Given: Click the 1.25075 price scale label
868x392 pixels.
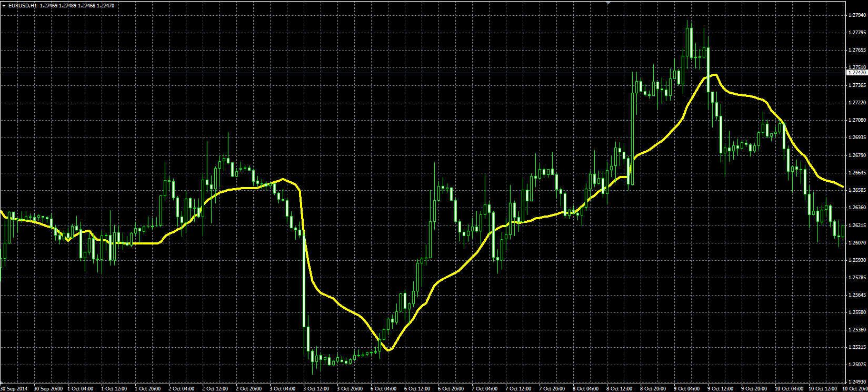Looking at the screenshot, I should (x=857, y=365).
